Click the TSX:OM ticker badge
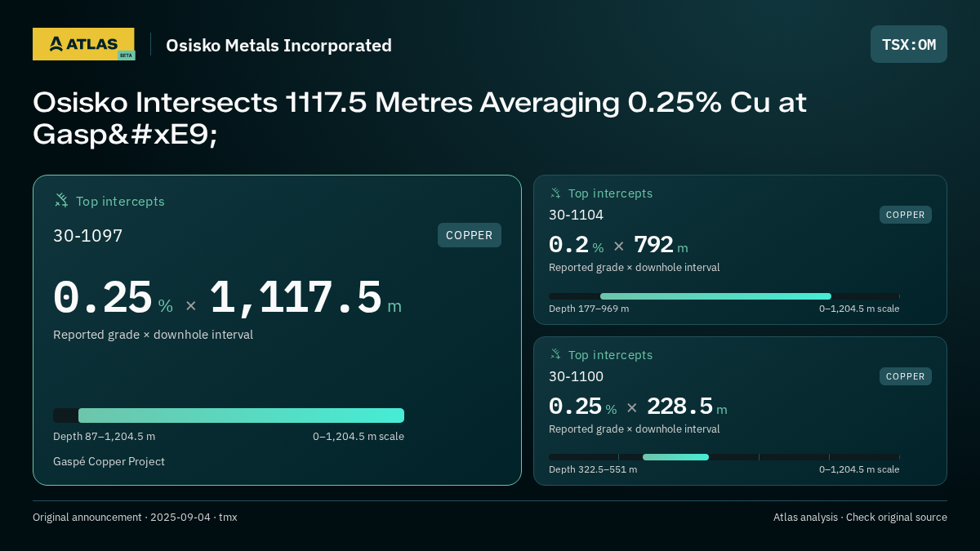Screen dimensions: 980x551 909,44
